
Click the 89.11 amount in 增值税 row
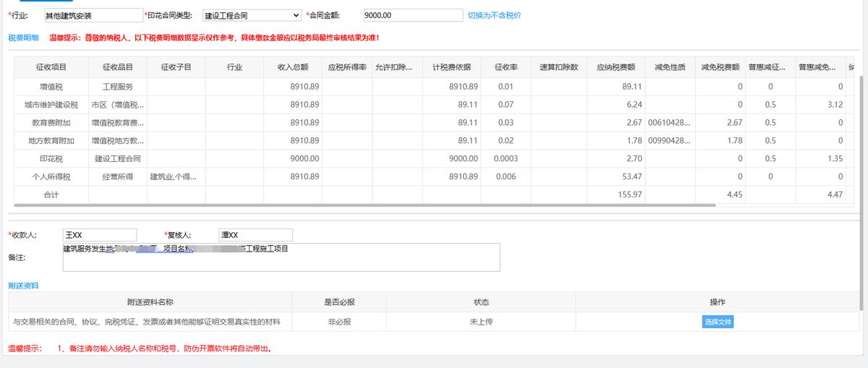tap(631, 87)
